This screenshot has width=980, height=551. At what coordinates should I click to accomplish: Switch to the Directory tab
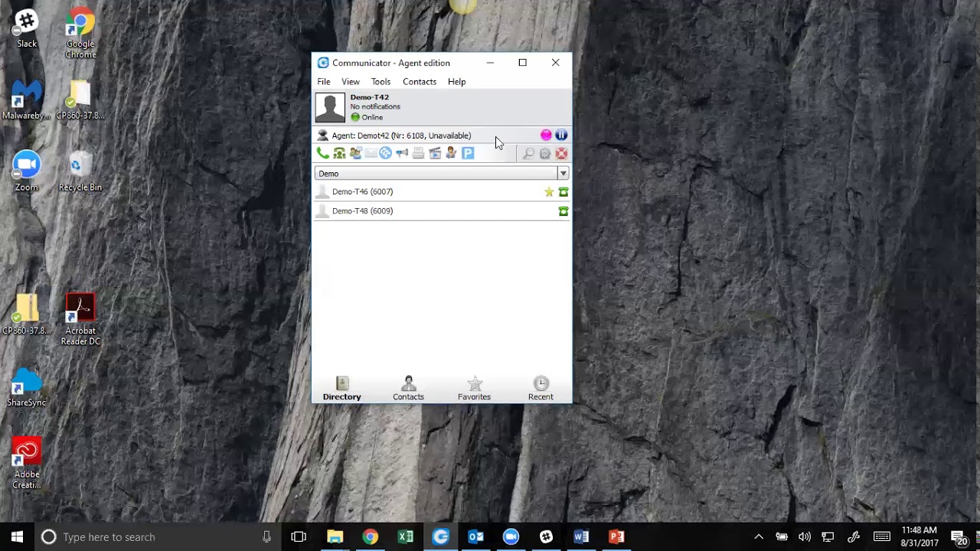point(341,389)
